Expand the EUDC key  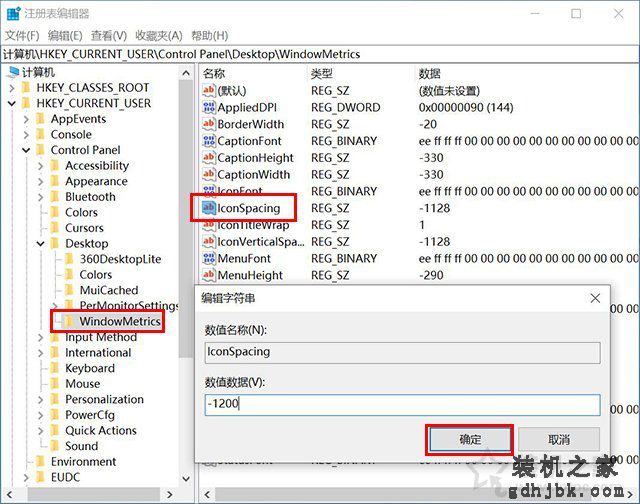point(26,477)
